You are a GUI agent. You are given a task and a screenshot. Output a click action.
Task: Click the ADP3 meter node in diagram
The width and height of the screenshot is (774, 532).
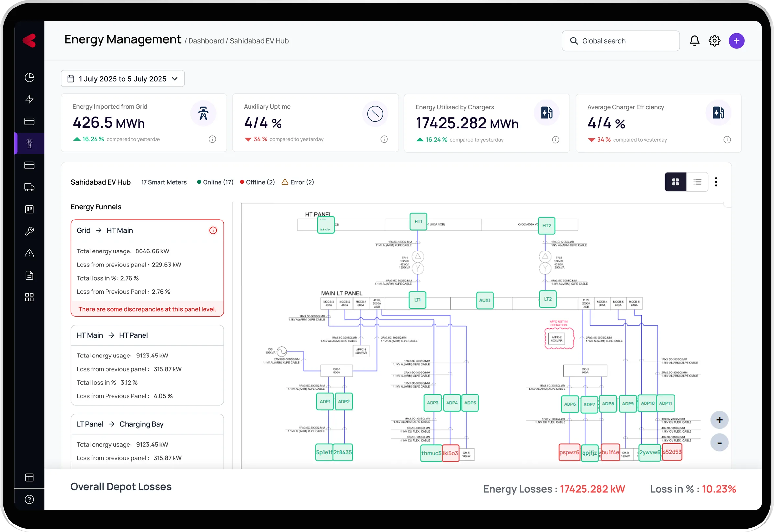[x=432, y=403]
